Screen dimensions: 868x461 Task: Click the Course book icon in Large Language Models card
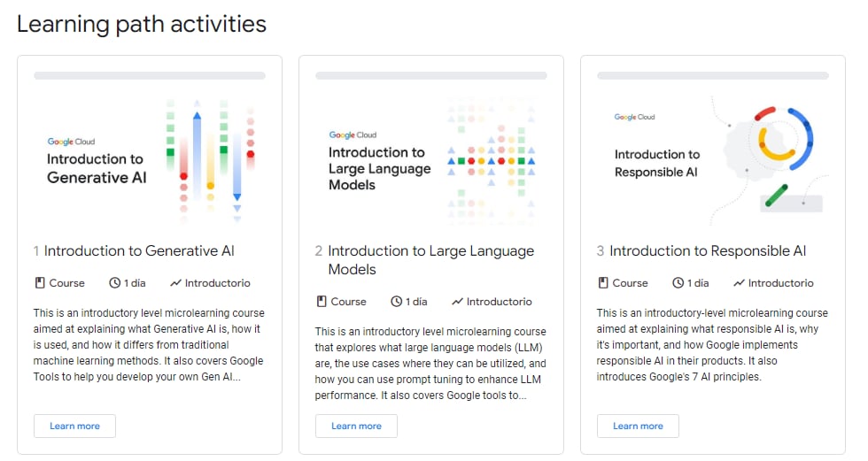click(x=321, y=302)
